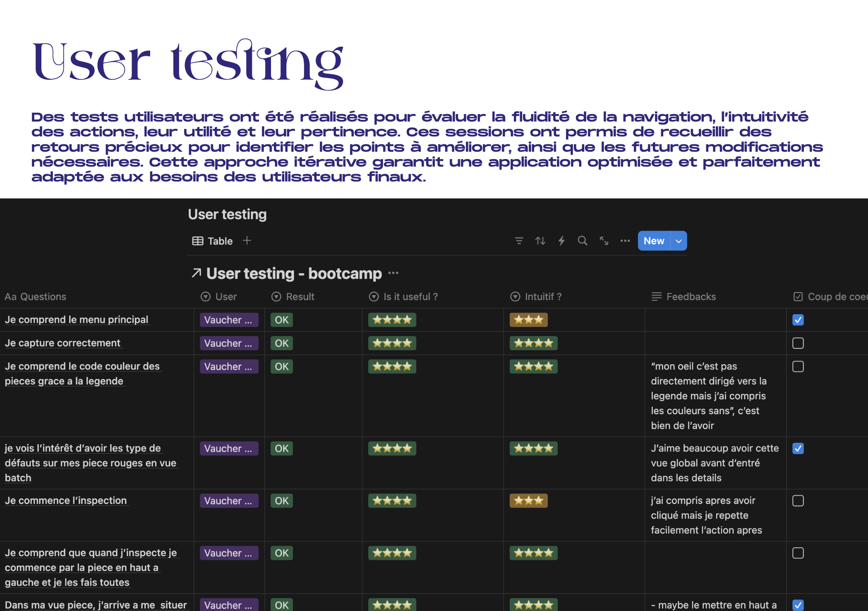Open the Is it useful ? column header
Viewport: 868px width, 611px height.
[403, 297]
